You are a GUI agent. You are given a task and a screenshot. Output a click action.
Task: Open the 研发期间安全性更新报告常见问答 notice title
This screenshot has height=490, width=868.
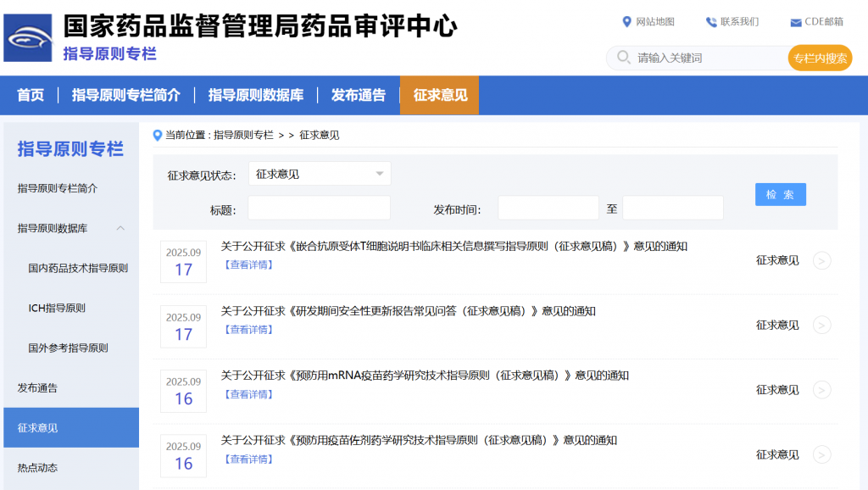click(x=408, y=311)
